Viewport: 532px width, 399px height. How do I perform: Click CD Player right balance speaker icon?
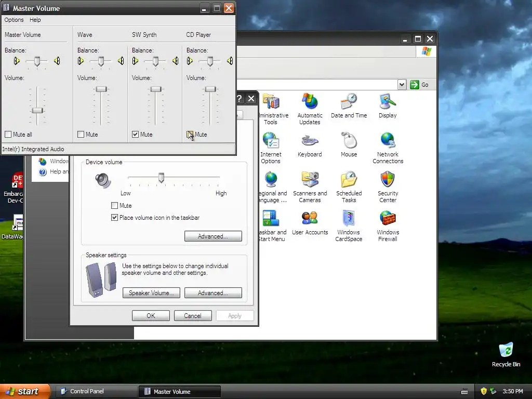(230, 61)
